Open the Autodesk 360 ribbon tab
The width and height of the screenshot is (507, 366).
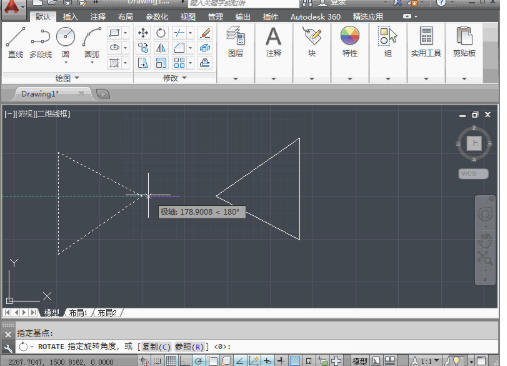(315, 16)
